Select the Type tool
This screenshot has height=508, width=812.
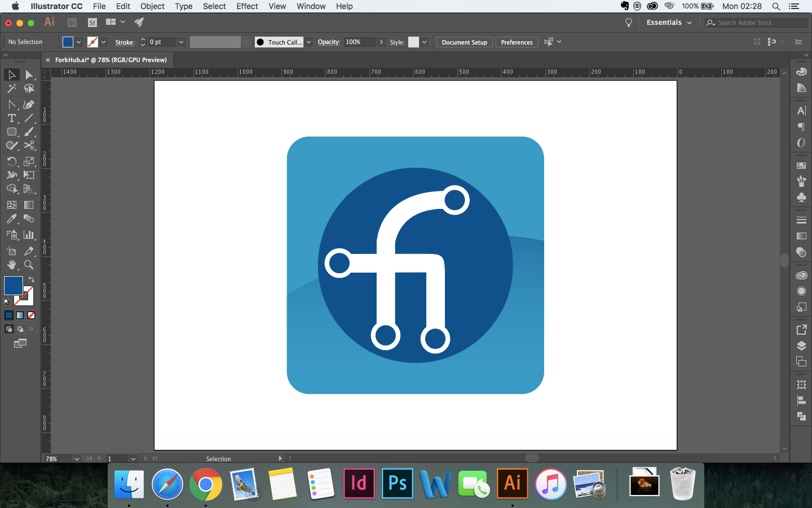12,118
